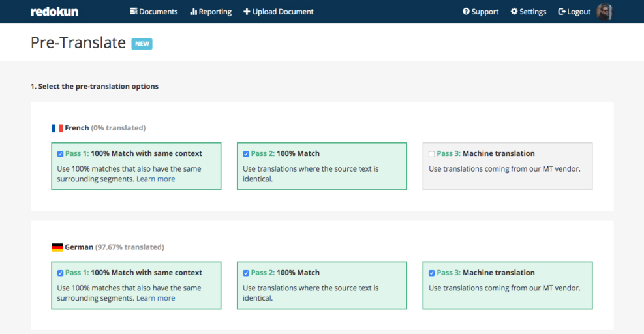Uncheck French Pass 2 100% Match checkbox
Image resolution: width=644 pixels, height=334 pixels.
(x=246, y=154)
